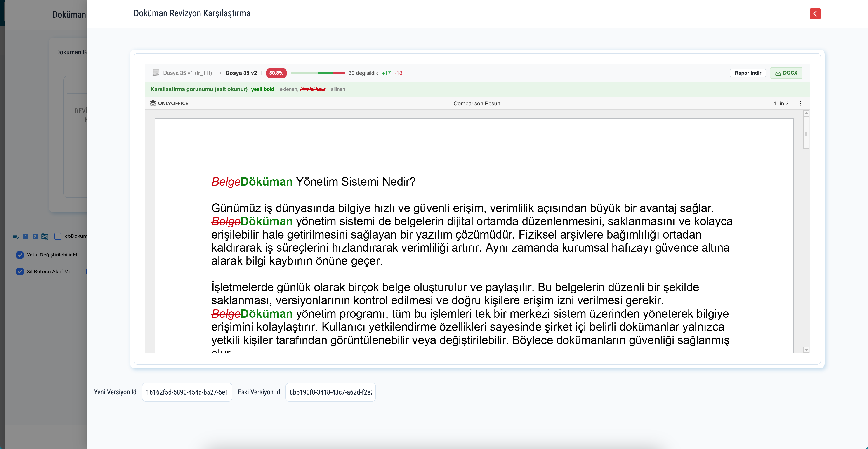
Task: Click the document icon beside Dosya 35 v1
Action: click(156, 73)
